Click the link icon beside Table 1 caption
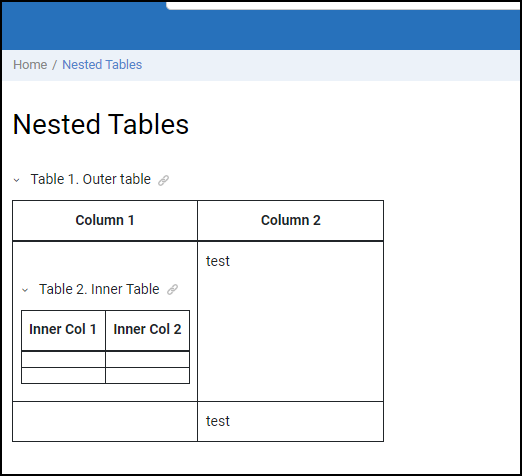This screenshot has height=476, width=522. pyautogui.click(x=163, y=180)
